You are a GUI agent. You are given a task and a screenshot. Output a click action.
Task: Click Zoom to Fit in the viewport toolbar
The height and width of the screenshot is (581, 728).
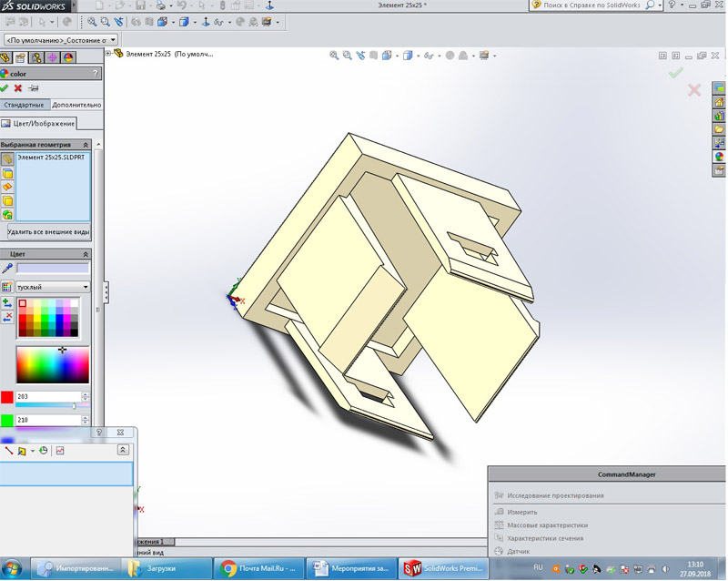pyautogui.click(x=334, y=56)
